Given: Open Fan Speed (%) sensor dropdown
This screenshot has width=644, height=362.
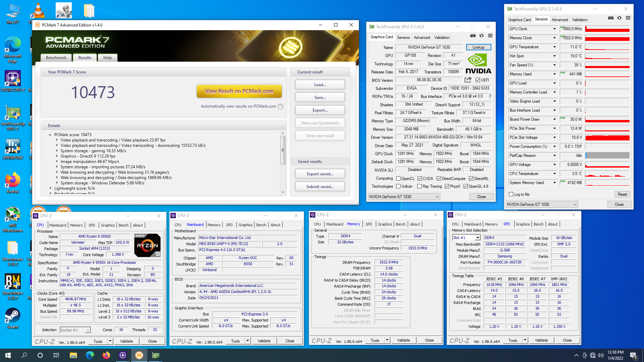Looking at the screenshot, I should click(x=554, y=65).
